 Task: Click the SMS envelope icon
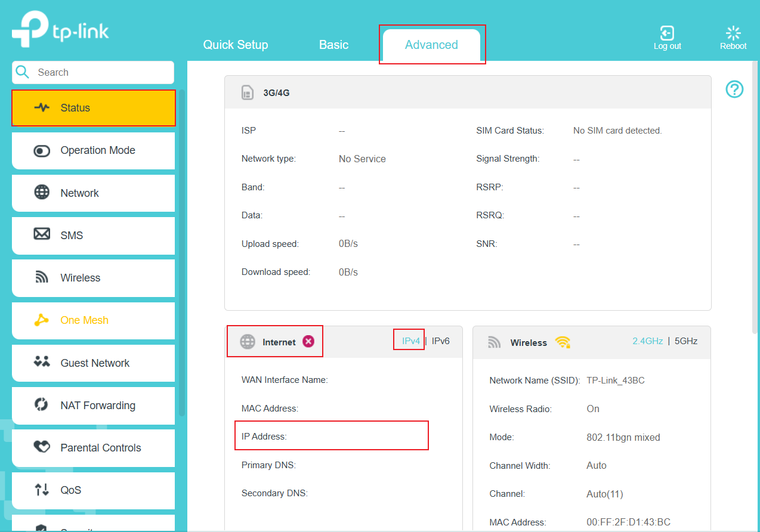(x=42, y=235)
